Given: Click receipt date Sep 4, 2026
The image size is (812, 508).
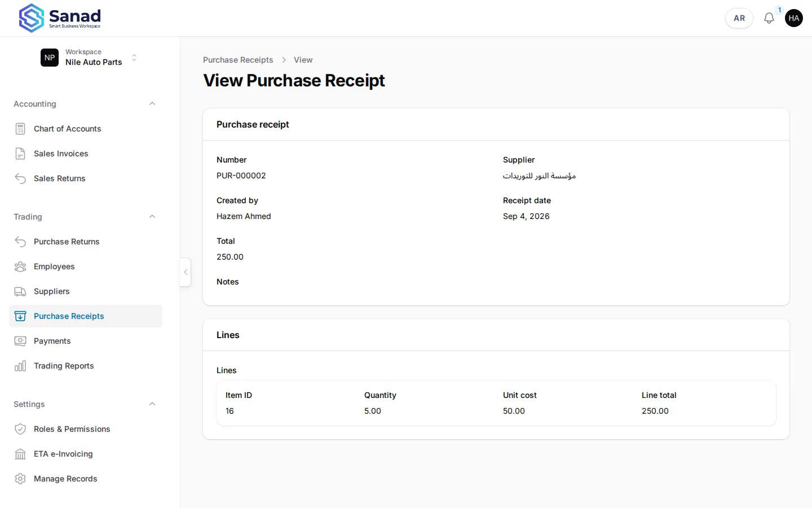Looking at the screenshot, I should point(526,216).
